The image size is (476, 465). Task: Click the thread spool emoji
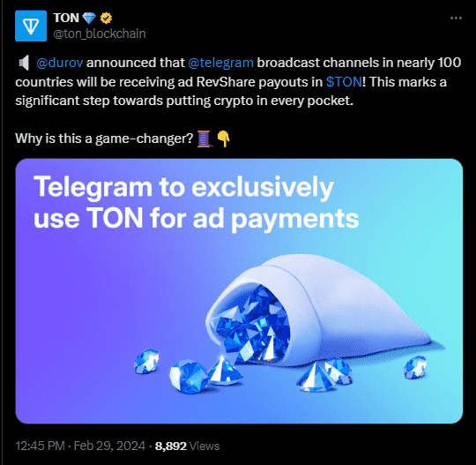(205, 139)
